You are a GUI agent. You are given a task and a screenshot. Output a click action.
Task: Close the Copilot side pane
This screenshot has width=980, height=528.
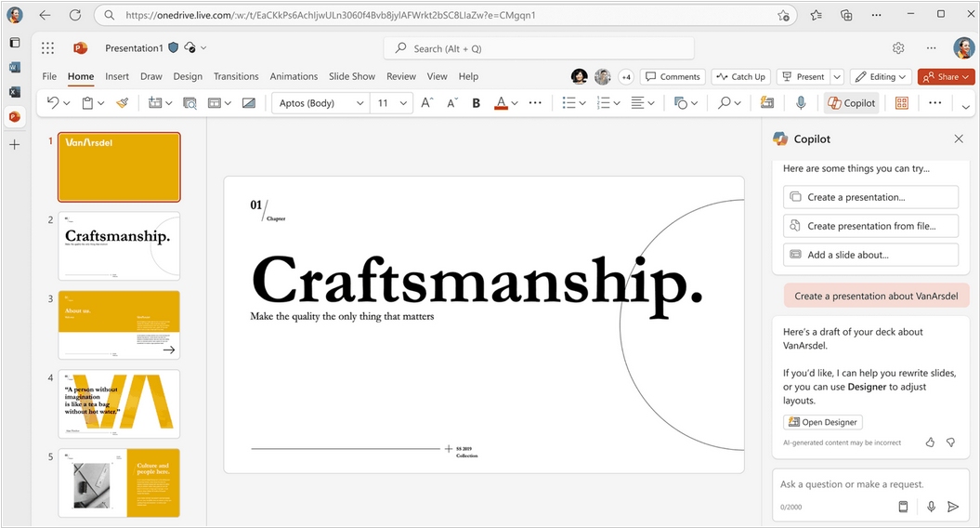pyautogui.click(x=959, y=139)
